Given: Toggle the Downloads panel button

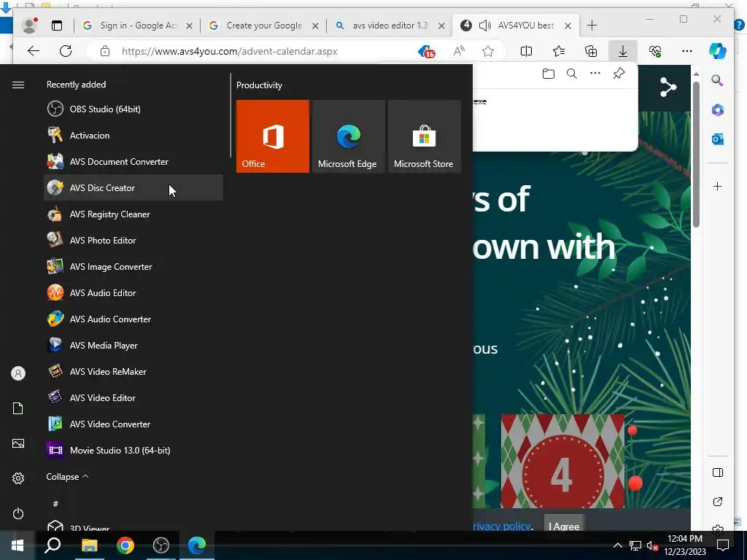Looking at the screenshot, I should [x=623, y=51].
